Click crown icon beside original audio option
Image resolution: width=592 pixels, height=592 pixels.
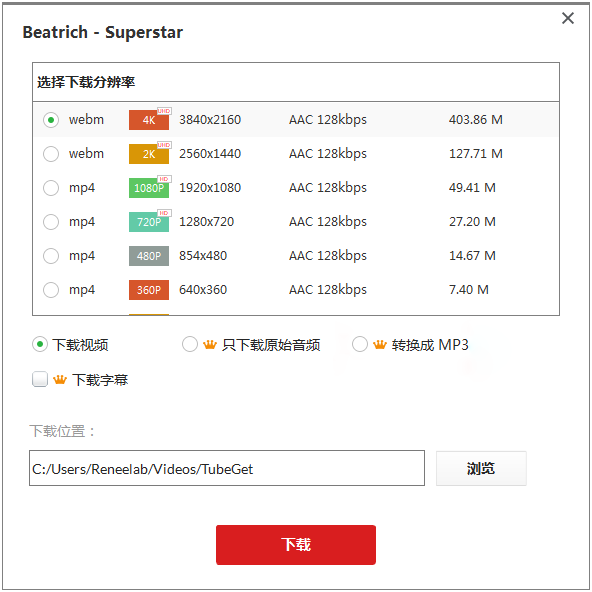pyautogui.click(x=210, y=344)
